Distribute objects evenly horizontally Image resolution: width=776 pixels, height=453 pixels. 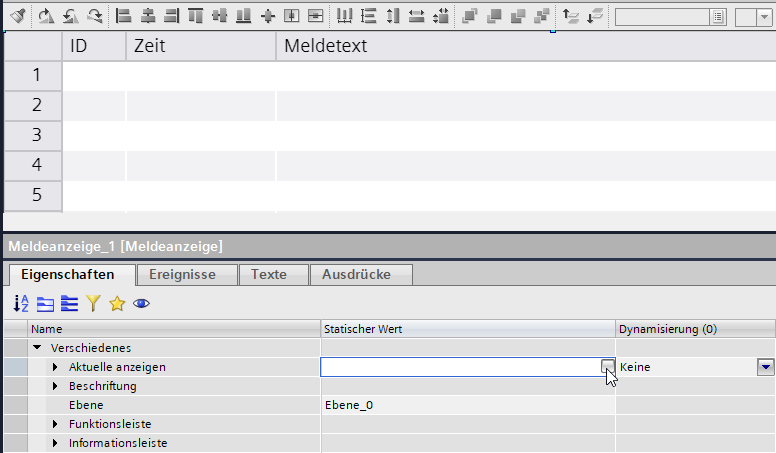coord(344,16)
